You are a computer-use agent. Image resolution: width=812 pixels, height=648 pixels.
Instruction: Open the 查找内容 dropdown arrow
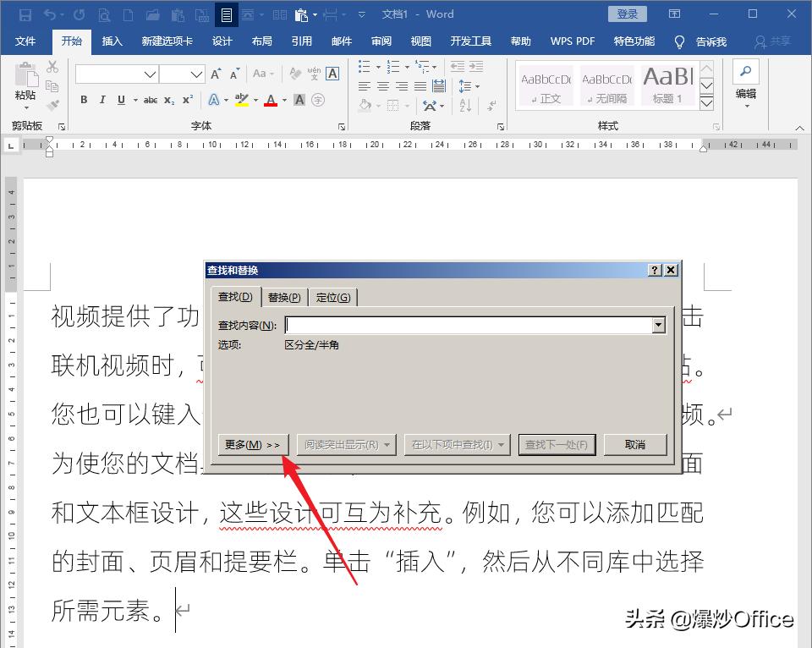(x=659, y=325)
